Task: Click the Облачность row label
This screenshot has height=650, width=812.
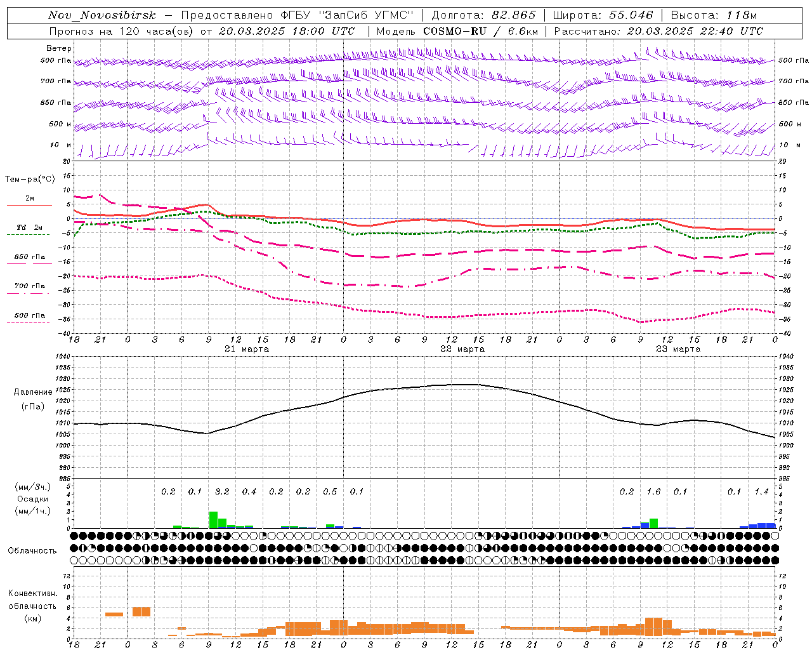Action: click(32, 550)
